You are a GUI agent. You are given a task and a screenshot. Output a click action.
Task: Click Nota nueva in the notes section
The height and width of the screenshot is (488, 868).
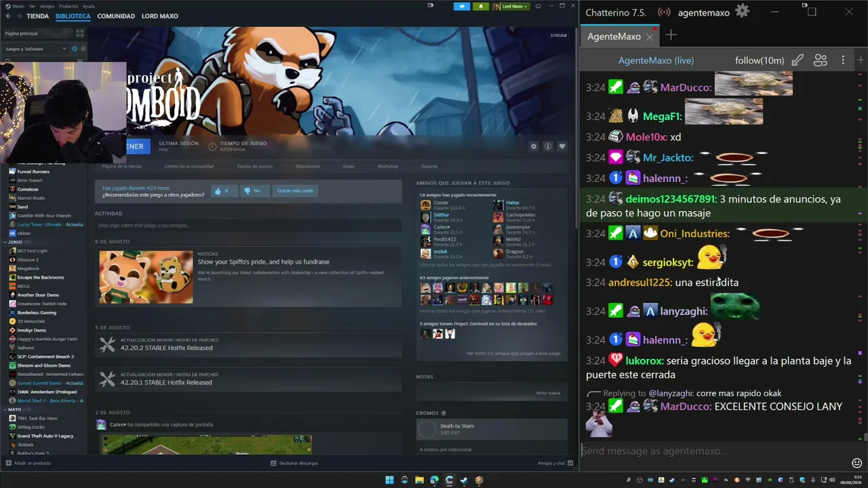548,393
